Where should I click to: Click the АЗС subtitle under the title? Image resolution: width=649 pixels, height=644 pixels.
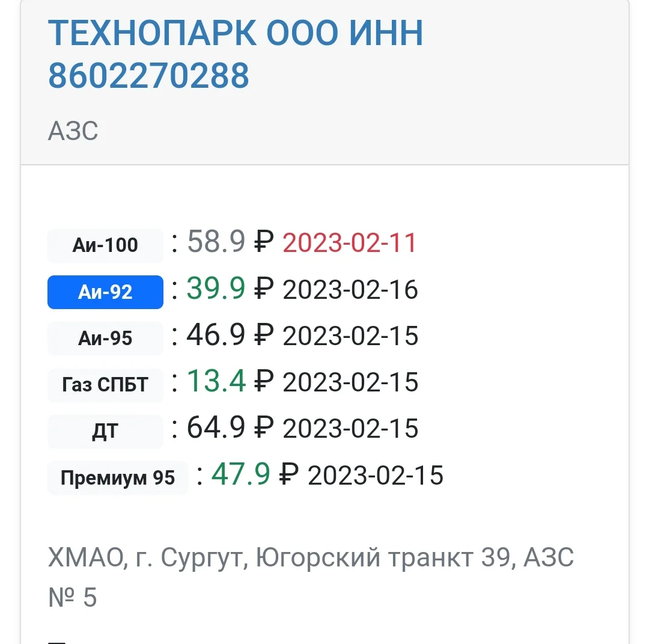pyautogui.click(x=73, y=130)
